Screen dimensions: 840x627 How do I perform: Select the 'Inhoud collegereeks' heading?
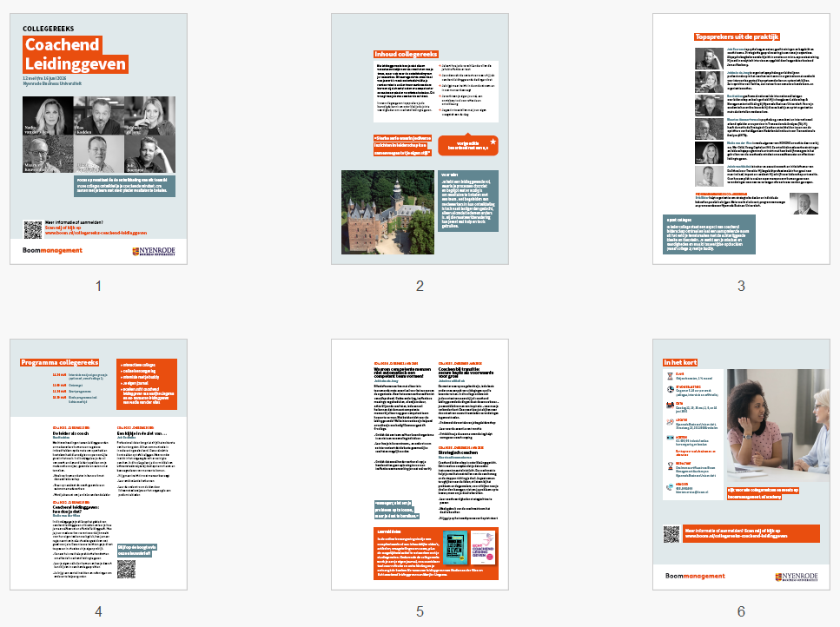point(401,54)
